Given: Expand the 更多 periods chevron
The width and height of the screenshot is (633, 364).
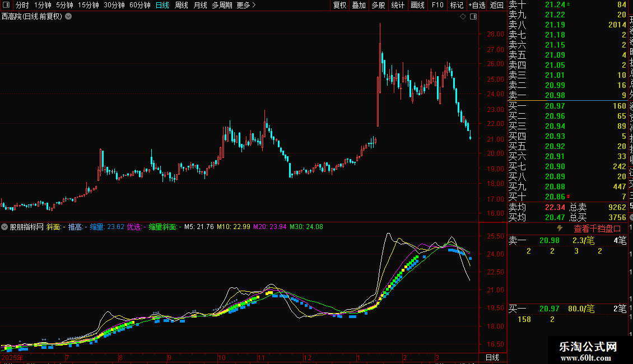Looking at the screenshot, I should [x=254, y=5].
